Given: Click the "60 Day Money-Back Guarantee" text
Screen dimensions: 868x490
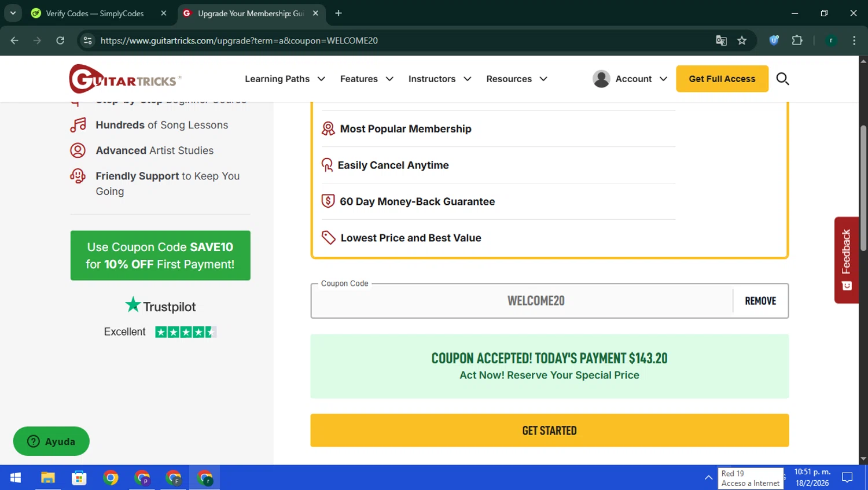Looking at the screenshot, I should pyautogui.click(x=417, y=201).
